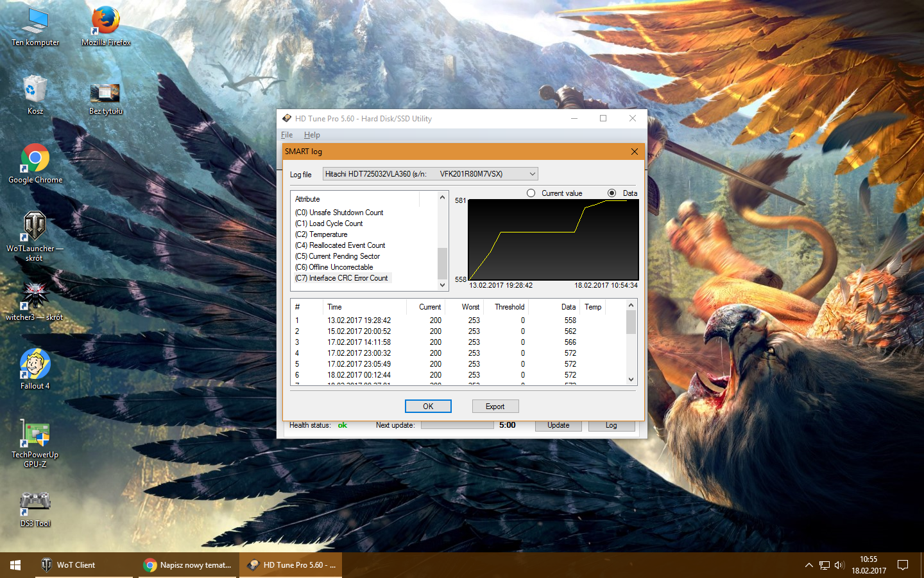Screen dimensions: 924x578
Task: Select Data radio button
Action: click(x=612, y=193)
